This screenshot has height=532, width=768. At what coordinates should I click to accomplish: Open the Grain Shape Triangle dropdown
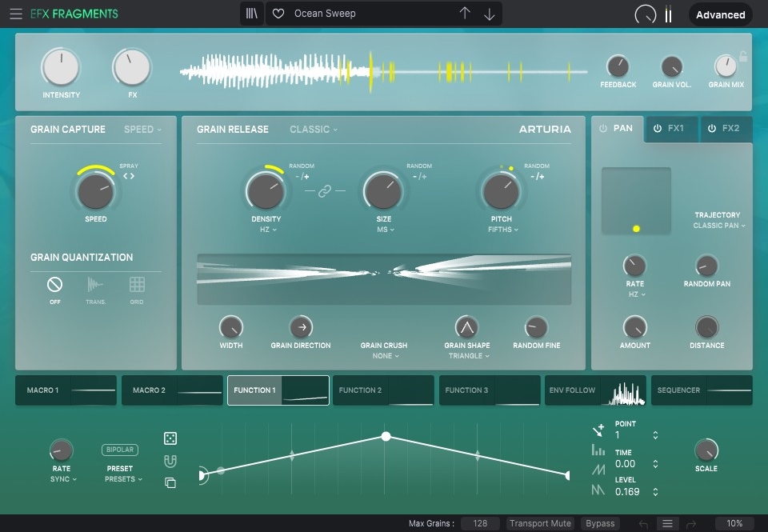click(469, 356)
